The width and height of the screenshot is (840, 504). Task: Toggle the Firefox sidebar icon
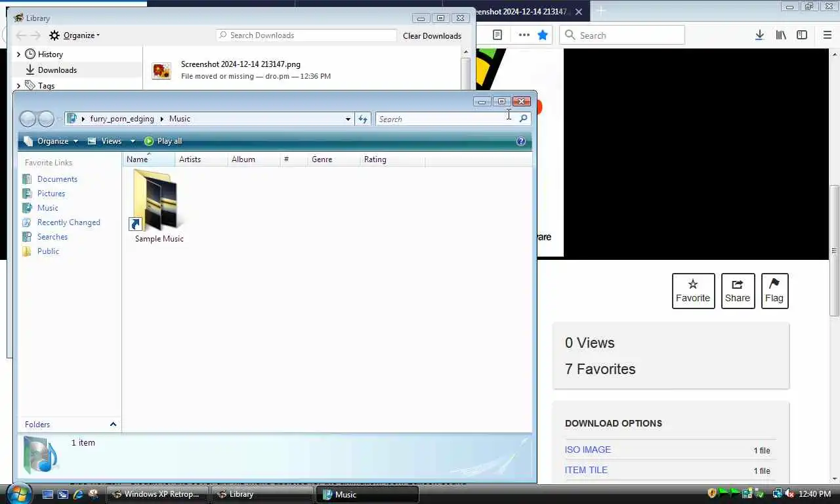coord(802,35)
